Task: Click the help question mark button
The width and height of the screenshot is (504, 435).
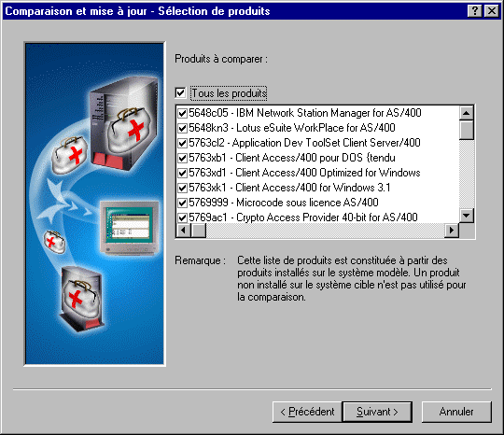Action: coord(474,11)
